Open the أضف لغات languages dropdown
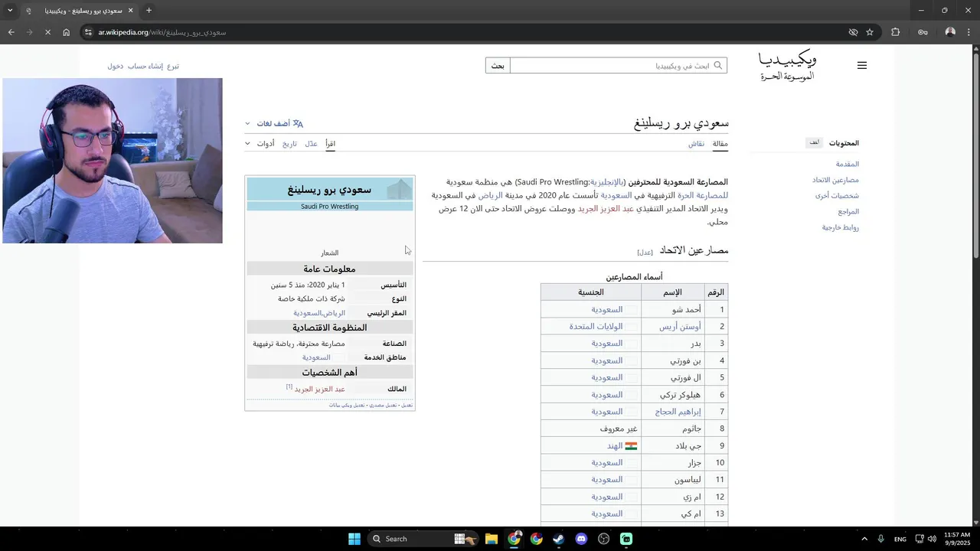Viewport: 980px width, 551px height. (274, 123)
